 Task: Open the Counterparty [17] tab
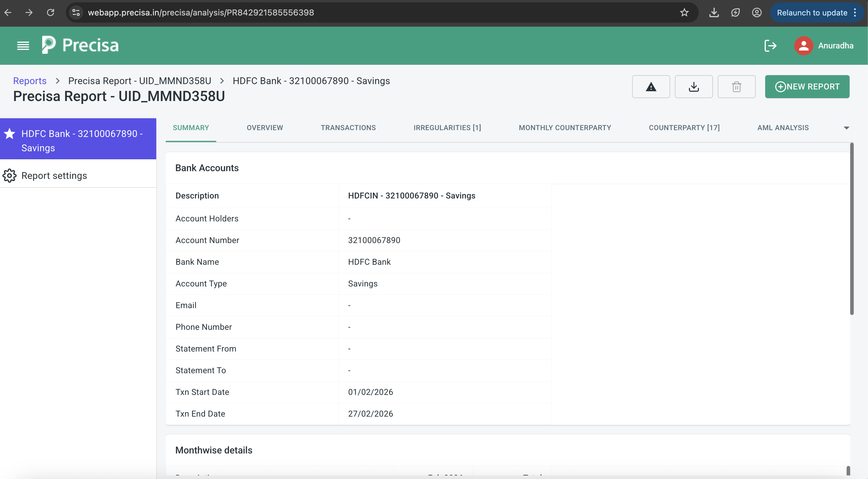684,128
